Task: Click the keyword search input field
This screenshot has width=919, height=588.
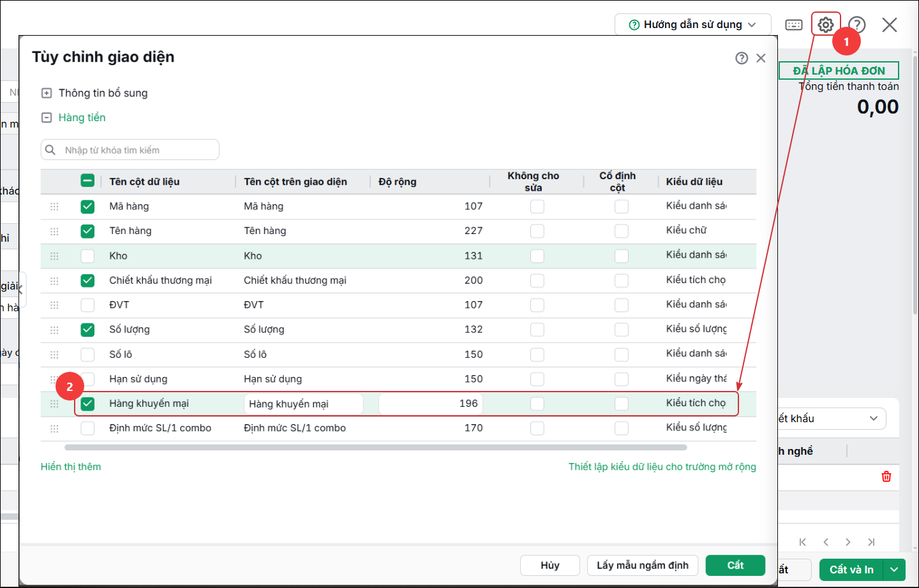Action: 130,150
